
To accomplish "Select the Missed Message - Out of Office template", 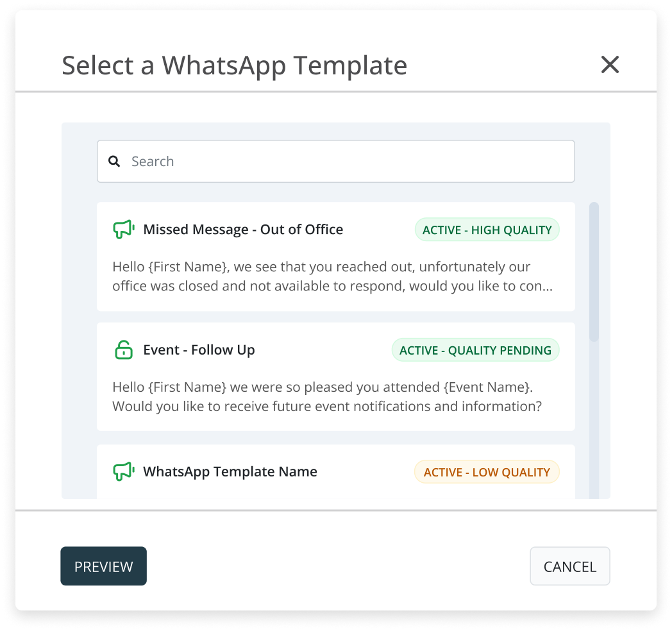I will [x=336, y=256].
